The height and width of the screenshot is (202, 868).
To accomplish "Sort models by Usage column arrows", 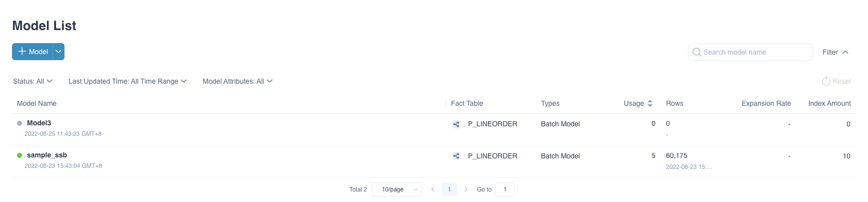I will (650, 103).
